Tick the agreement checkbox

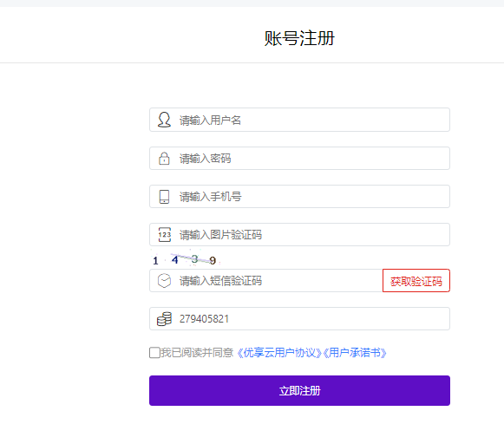154,353
